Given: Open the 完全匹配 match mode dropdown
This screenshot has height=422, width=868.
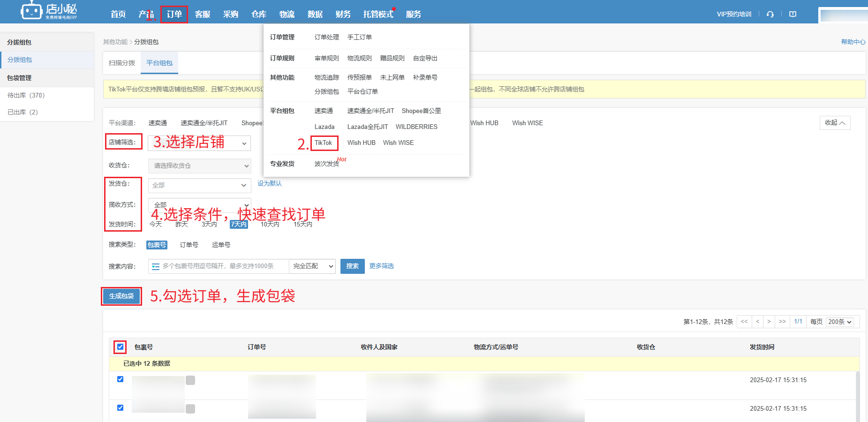Looking at the screenshot, I should [x=312, y=266].
